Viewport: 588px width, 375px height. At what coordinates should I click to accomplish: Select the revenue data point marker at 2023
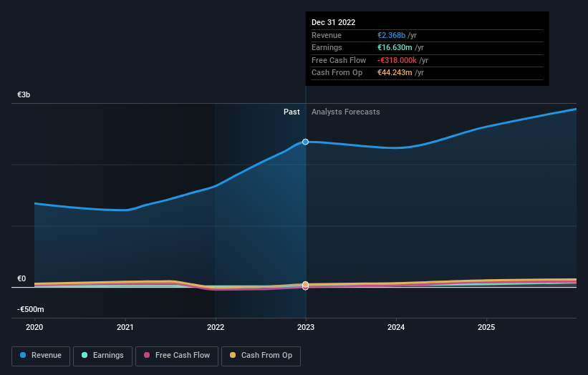306,142
